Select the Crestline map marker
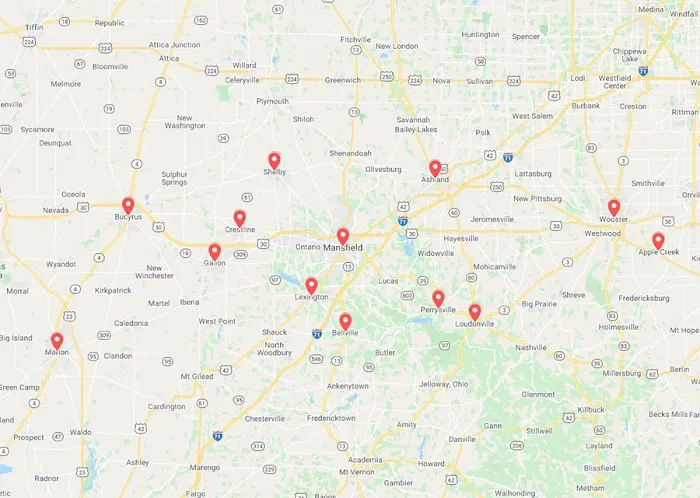The width and height of the screenshot is (700, 498). [x=240, y=219]
